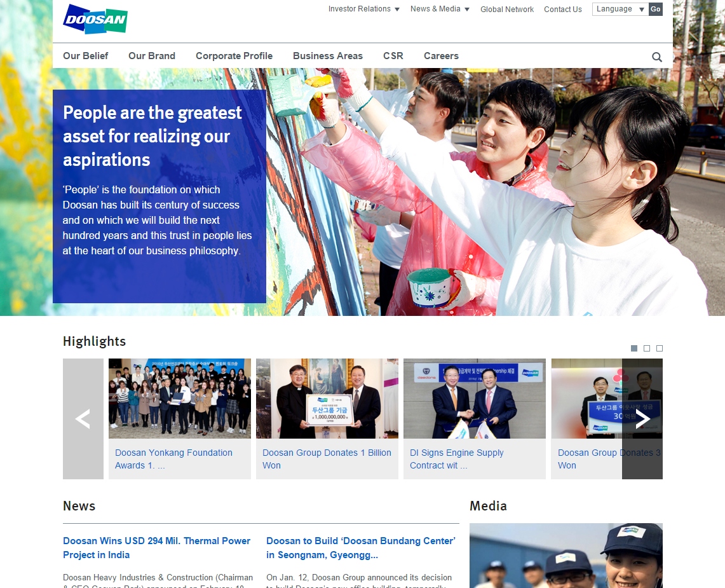Open Doosan Yonkang Foundation Awards thumbnail

point(180,399)
